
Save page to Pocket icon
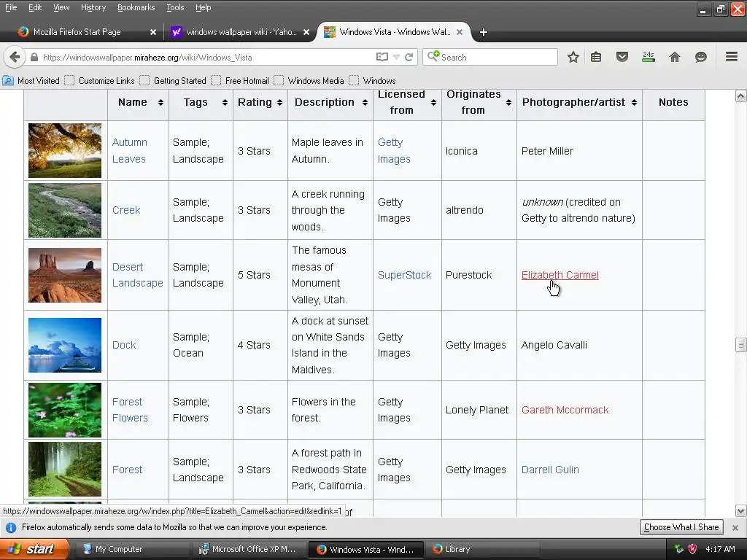pos(622,57)
